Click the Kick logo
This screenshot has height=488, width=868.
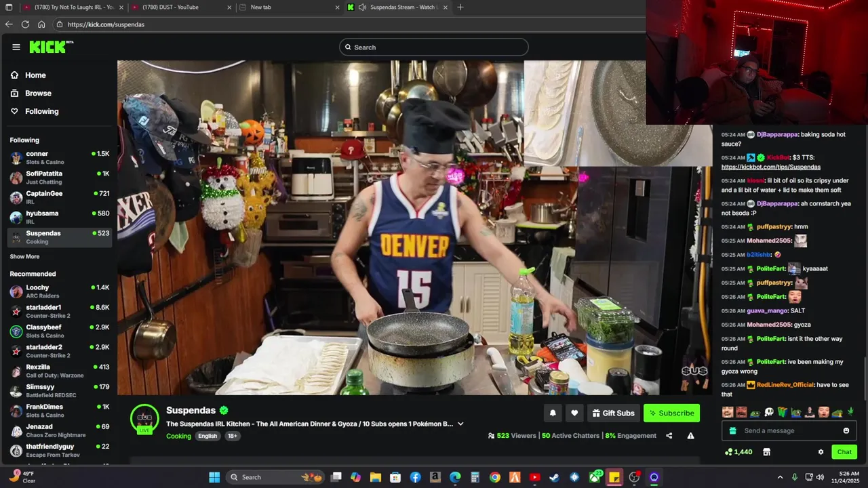pyautogui.click(x=51, y=47)
